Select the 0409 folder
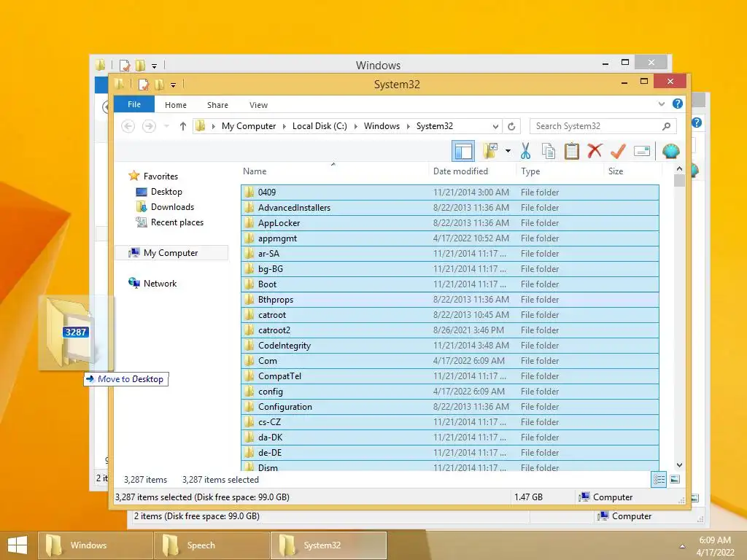 (x=449, y=192)
